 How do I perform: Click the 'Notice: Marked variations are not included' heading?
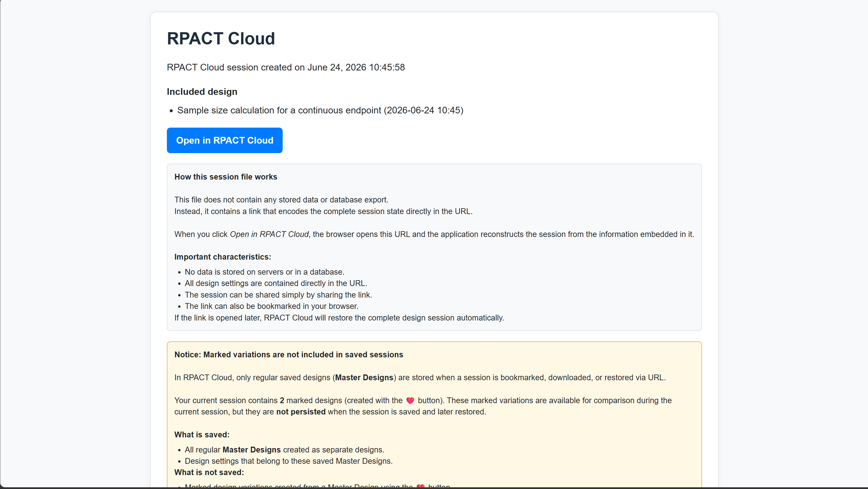coord(288,355)
